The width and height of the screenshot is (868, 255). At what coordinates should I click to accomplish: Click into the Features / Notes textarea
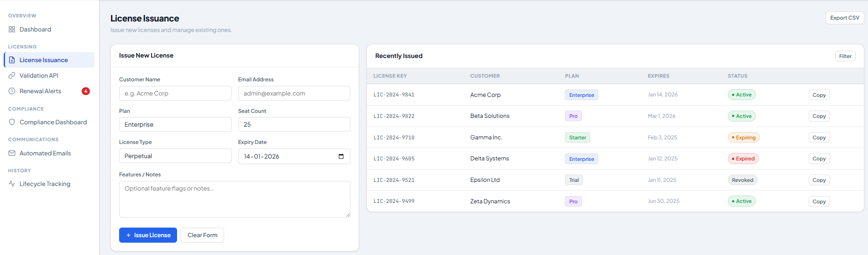235,199
